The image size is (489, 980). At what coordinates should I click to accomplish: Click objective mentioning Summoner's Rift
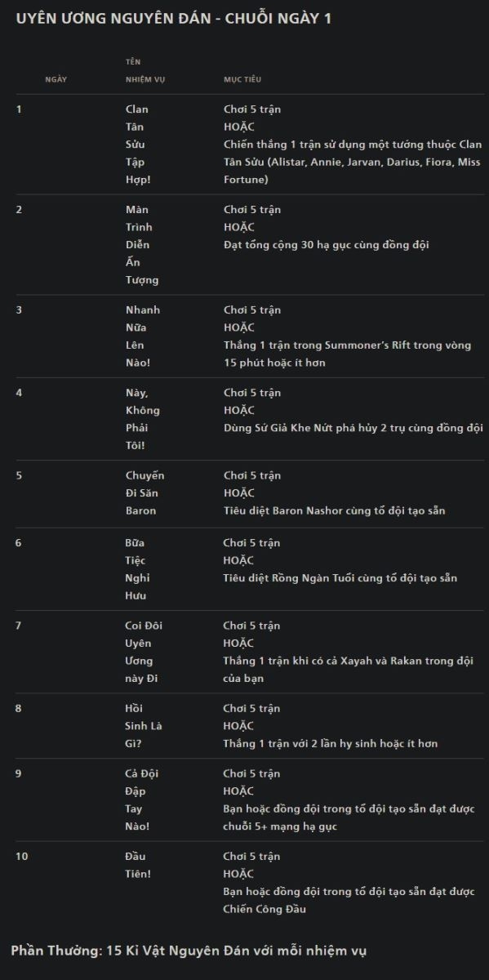click(x=348, y=354)
